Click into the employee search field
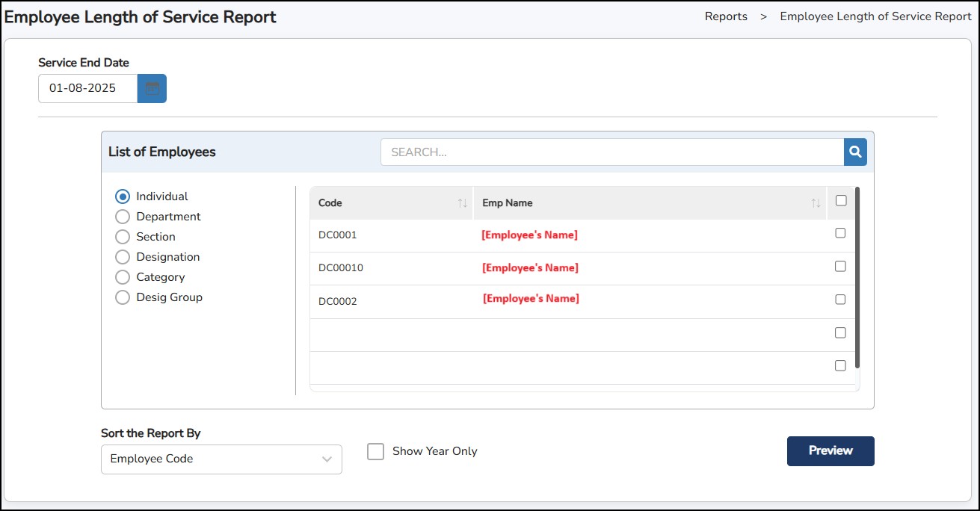Image resolution: width=980 pixels, height=511 pixels. click(611, 152)
